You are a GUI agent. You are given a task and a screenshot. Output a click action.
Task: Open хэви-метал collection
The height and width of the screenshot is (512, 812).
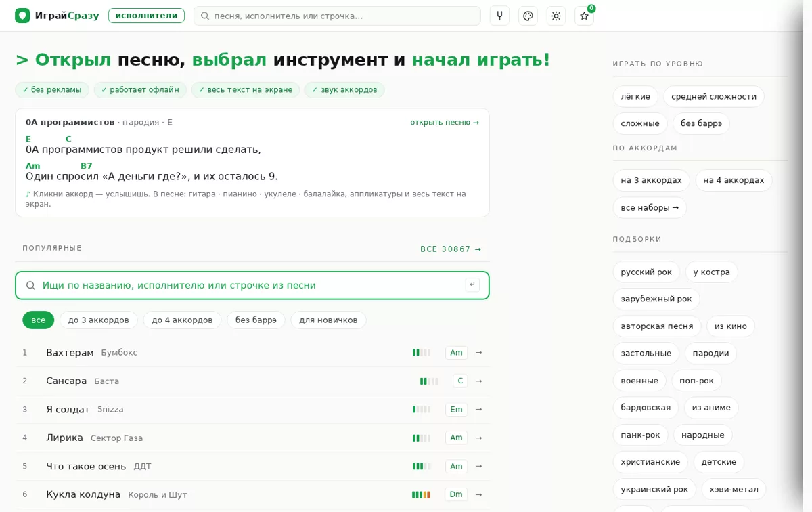734,489
